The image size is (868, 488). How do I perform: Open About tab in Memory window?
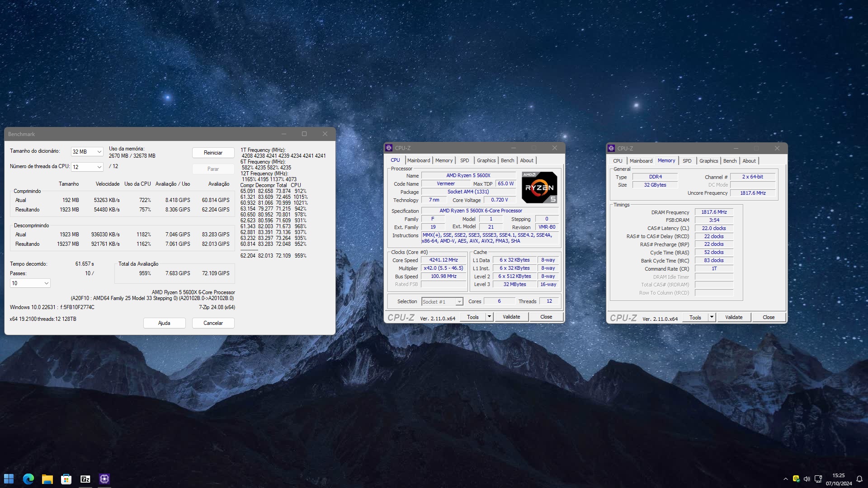coord(749,161)
